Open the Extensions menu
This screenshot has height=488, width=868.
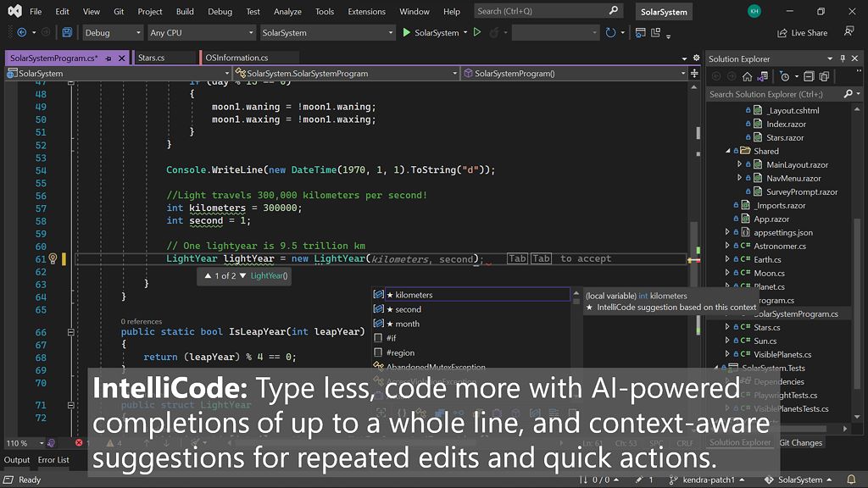tap(366, 11)
